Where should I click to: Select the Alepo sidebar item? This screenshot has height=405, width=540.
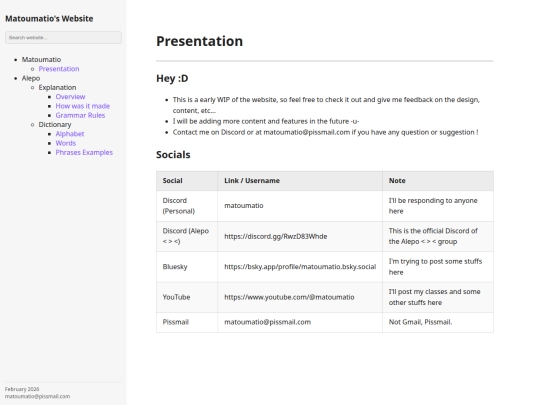pyautogui.click(x=31, y=78)
